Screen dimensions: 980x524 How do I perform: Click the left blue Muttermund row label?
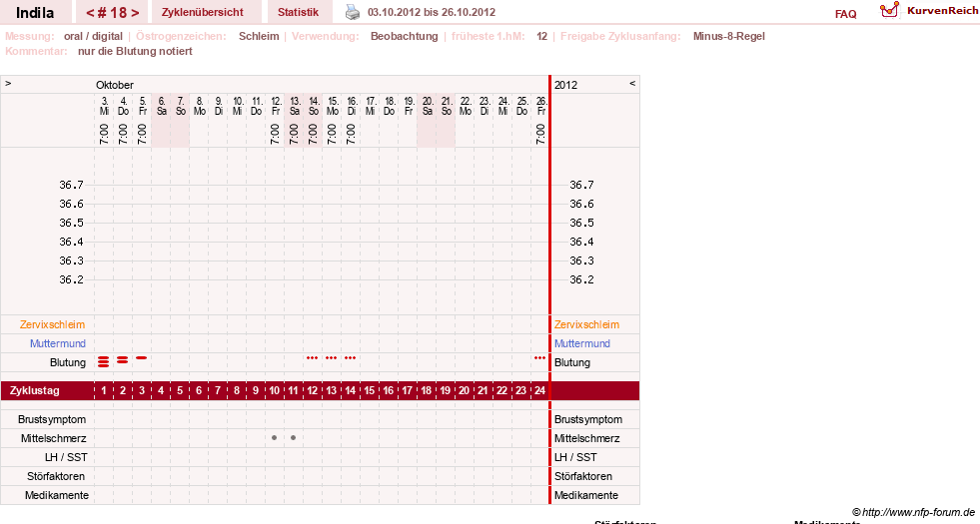58,343
